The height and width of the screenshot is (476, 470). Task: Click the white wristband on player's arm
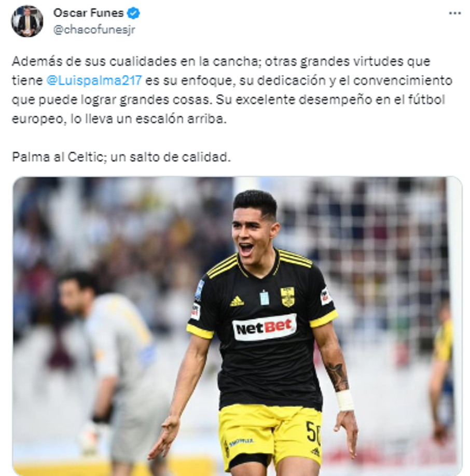click(x=345, y=400)
